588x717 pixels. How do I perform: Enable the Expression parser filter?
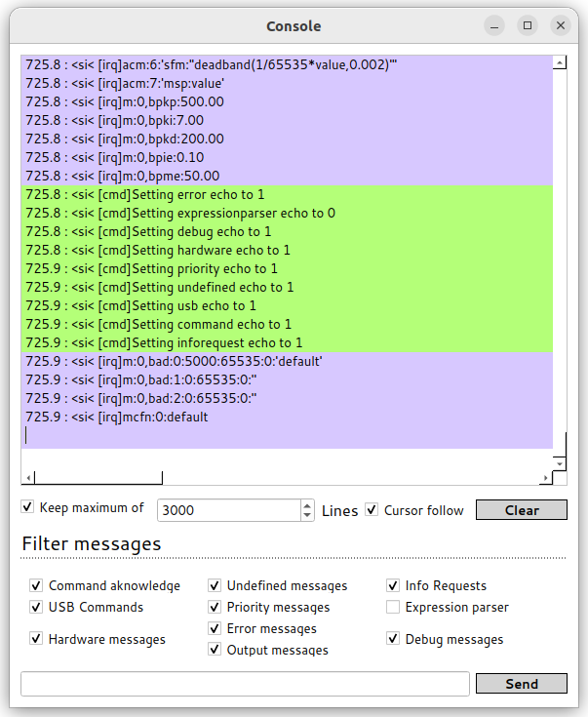(393, 607)
